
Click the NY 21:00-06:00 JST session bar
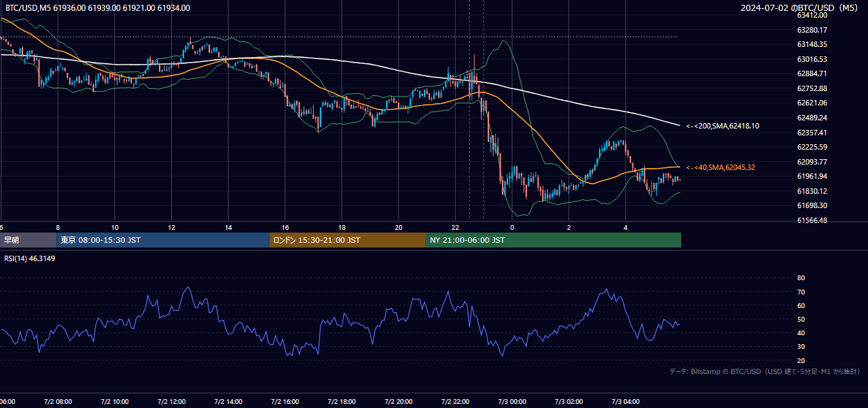(554, 240)
